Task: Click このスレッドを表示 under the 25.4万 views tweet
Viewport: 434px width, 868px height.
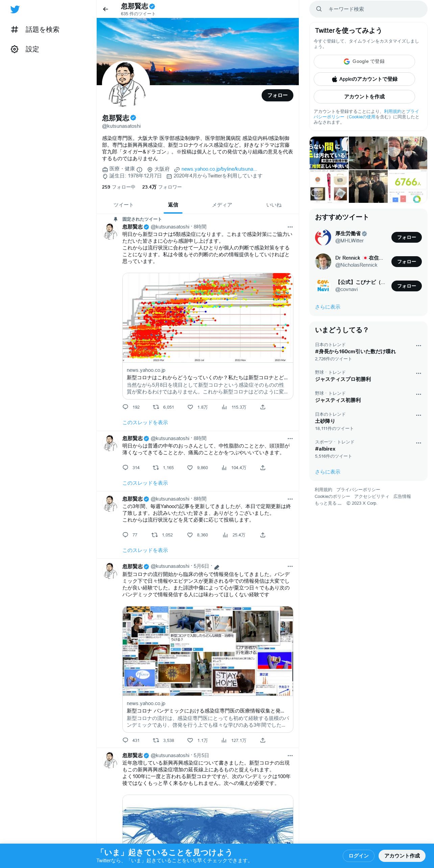Action: click(145, 550)
